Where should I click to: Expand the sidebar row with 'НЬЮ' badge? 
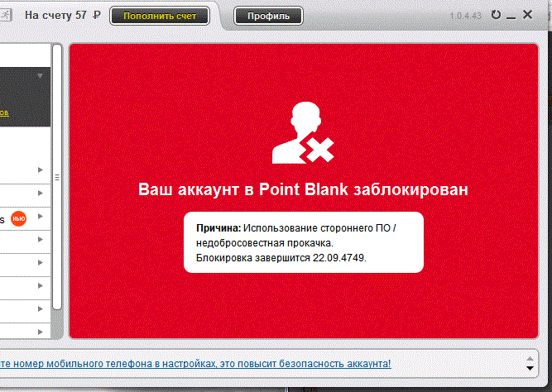40,216
